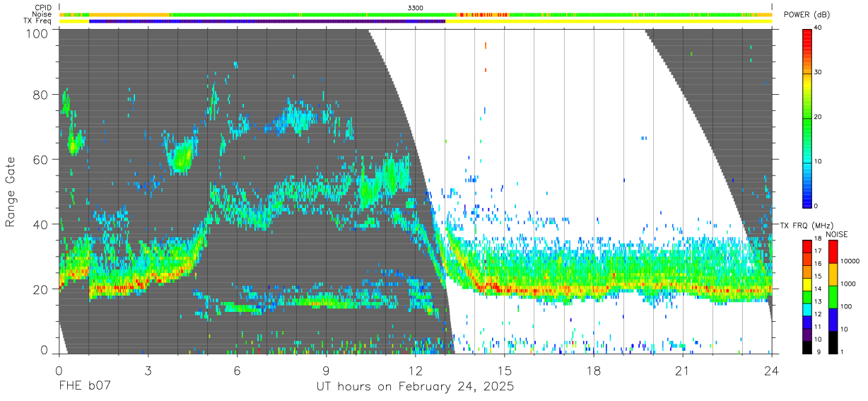This screenshot has height=401, width=868.
Task: Click the NOISE color scale bar
Action: tap(833, 296)
